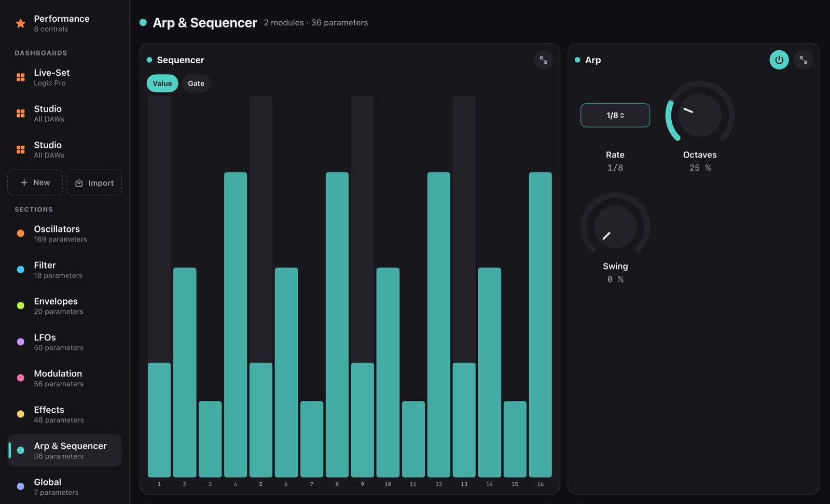Click the "25 %" Octaves value
Screen dimensions: 830x504
tap(700, 168)
